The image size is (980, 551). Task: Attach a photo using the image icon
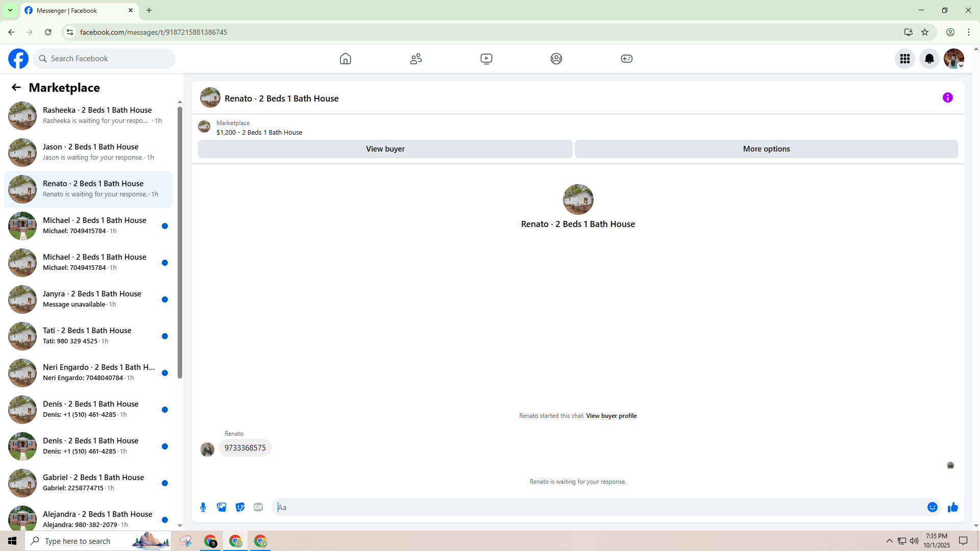tap(222, 507)
